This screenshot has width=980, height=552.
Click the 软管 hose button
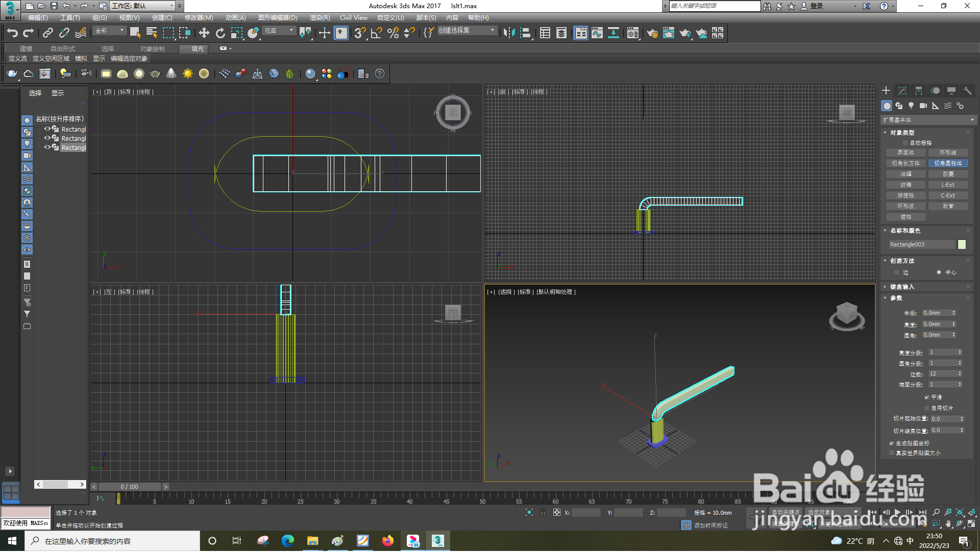948,206
